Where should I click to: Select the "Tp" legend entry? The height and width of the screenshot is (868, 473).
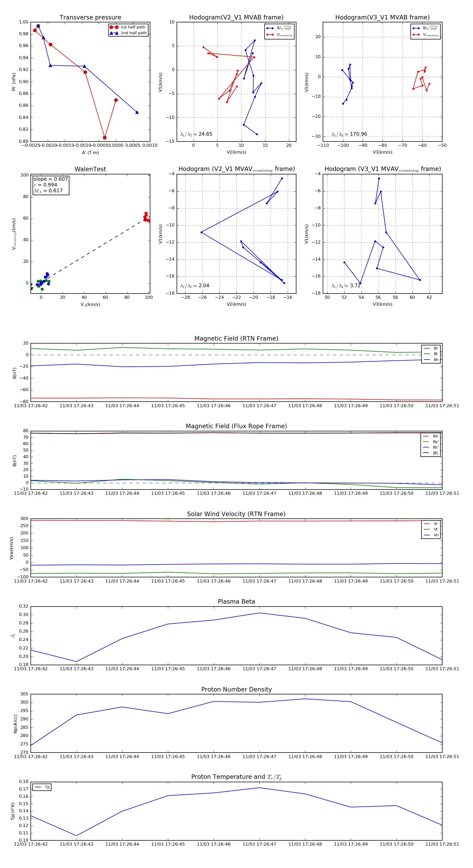click(x=42, y=788)
